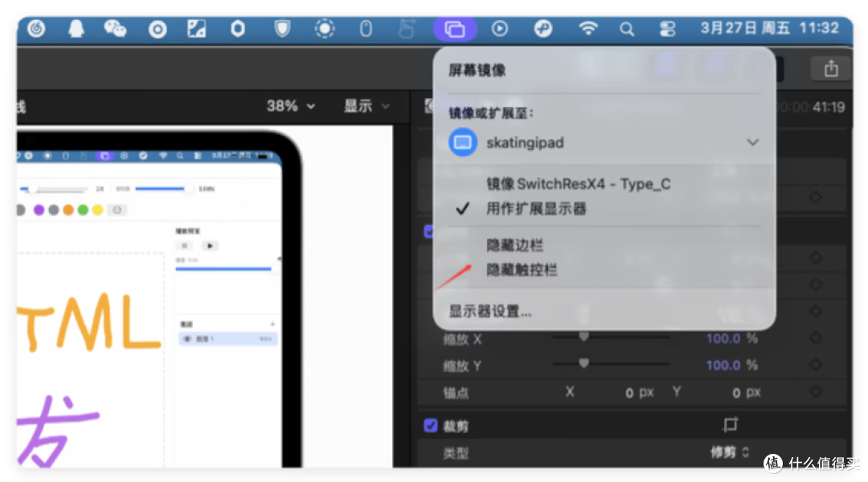
Task: Click the 缩放 Y value 100.0
Action: click(723, 366)
